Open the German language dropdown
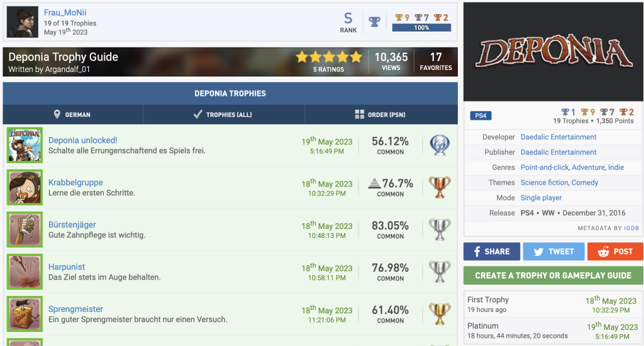644x346 pixels. click(73, 114)
